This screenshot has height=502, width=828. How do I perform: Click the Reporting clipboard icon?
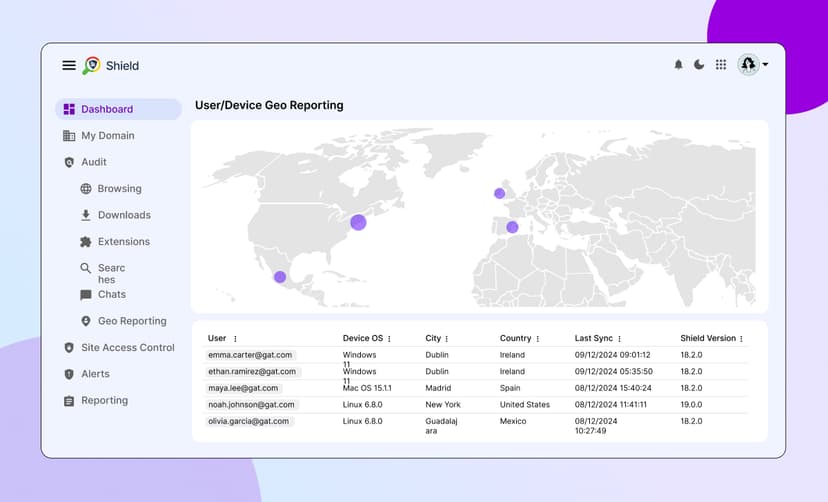(x=69, y=401)
